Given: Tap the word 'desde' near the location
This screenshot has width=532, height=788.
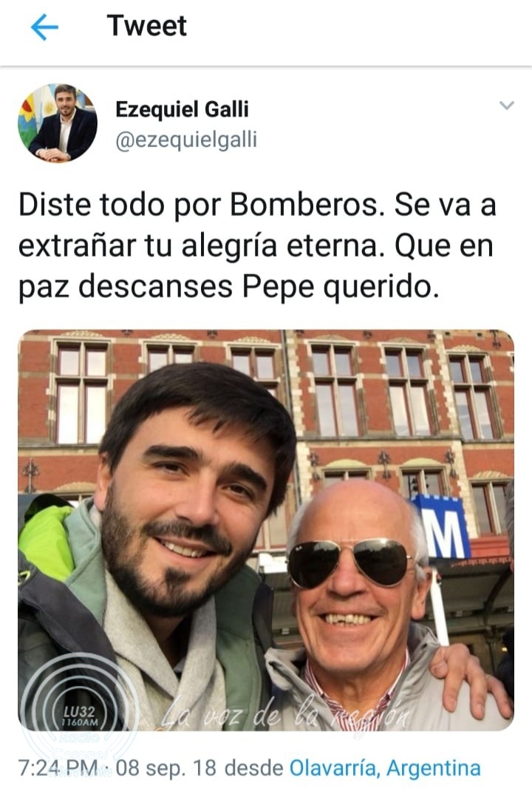Looking at the screenshot, I should (253, 768).
